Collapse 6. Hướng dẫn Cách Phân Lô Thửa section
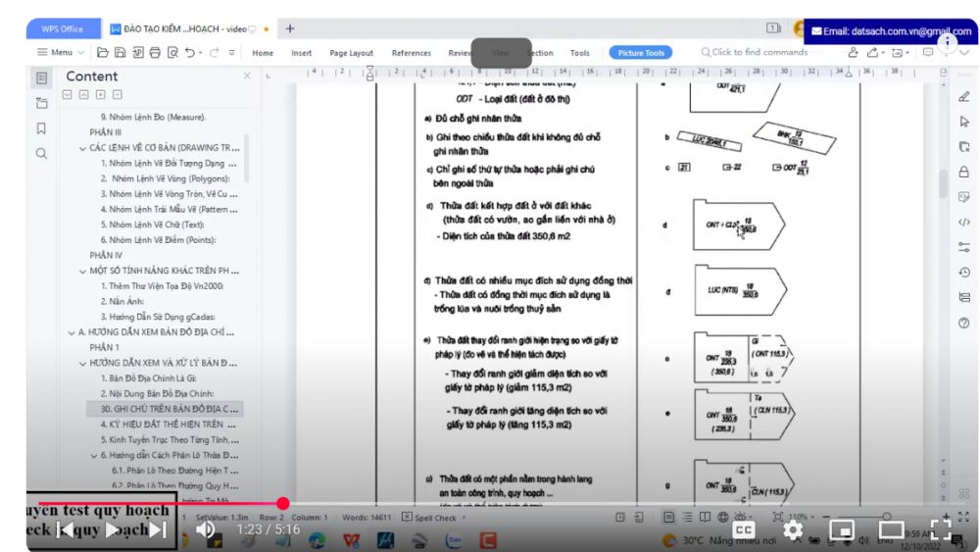Viewport: 980px width, 552px height. [94, 456]
